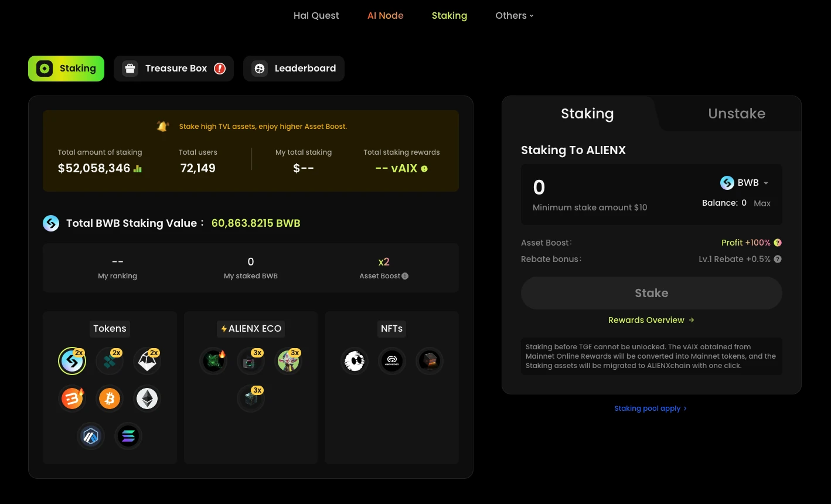Image resolution: width=831 pixels, height=504 pixels.
Task: Open AI Node in the top navigation
Action: (385, 16)
